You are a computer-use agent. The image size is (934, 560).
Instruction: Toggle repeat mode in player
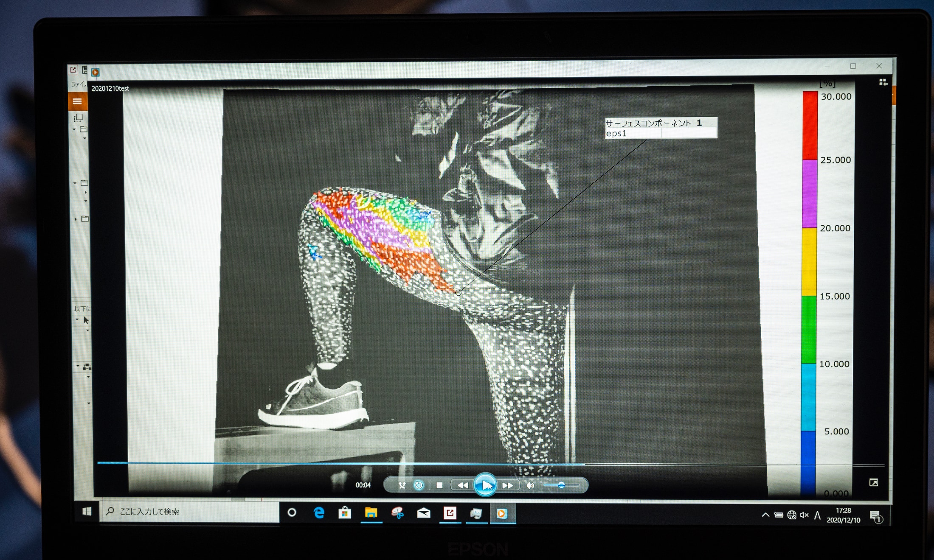coord(419,485)
